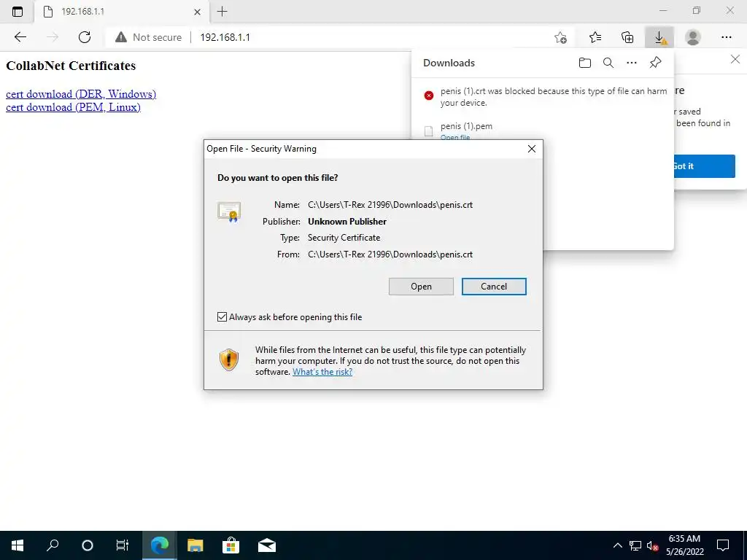Viewport: 747px width, 560px height.
Task: Open downloads folder from Downloads panel
Action: 584,63
